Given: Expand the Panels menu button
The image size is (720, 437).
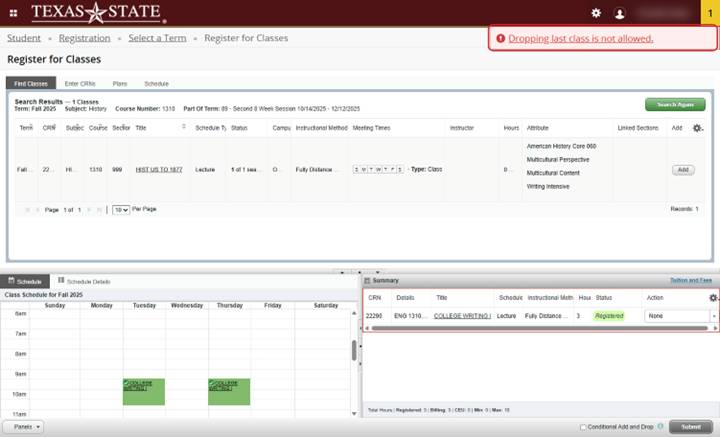Looking at the screenshot, I should click(x=22, y=426).
